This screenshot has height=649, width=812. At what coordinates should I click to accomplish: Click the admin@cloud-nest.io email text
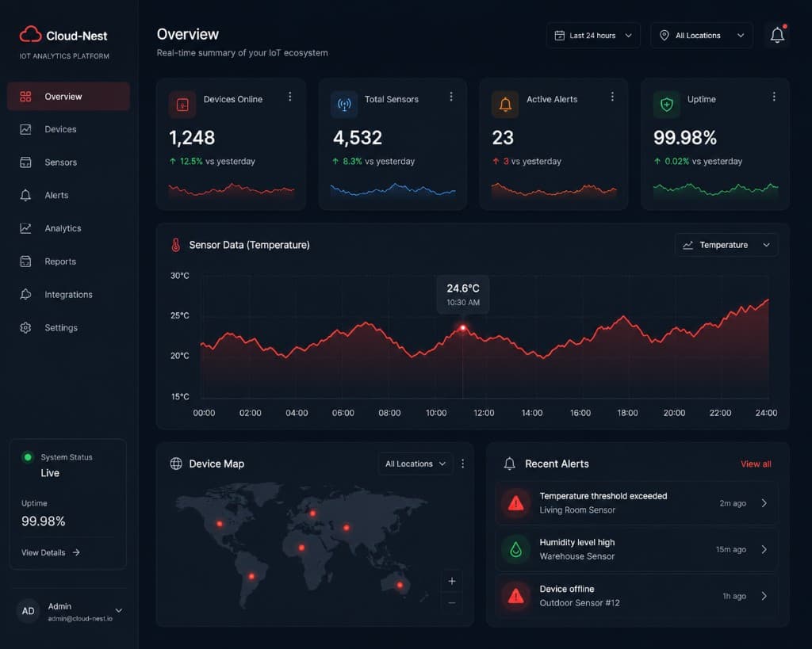pyautogui.click(x=80, y=619)
